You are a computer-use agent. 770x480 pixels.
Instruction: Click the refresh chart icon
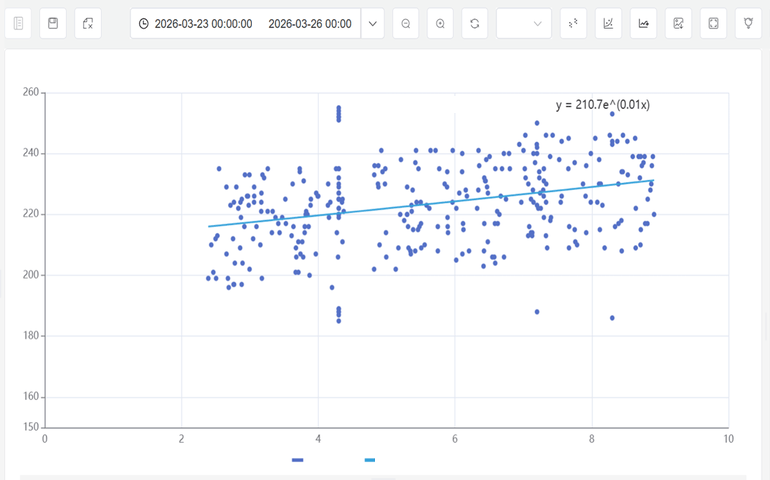pos(475,23)
